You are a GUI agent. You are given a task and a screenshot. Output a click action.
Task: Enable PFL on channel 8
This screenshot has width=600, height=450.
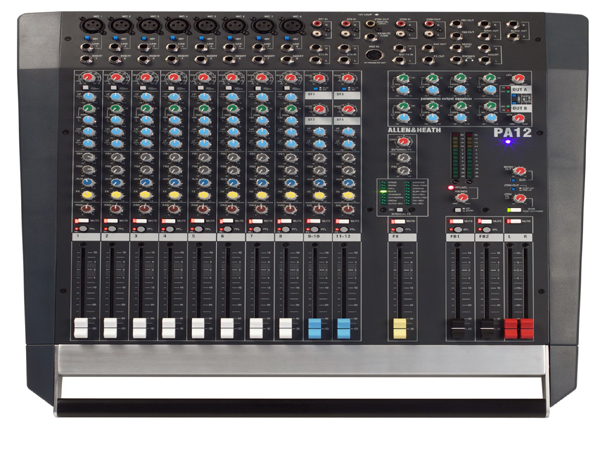[286, 229]
